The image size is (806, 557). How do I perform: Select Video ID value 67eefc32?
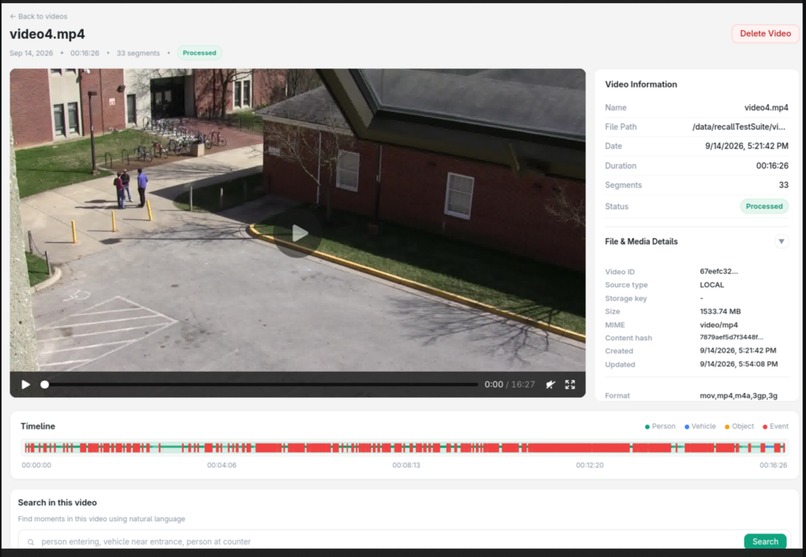719,271
